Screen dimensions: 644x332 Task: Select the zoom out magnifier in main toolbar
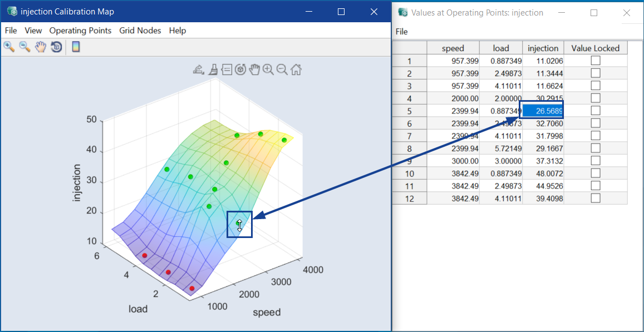24,47
